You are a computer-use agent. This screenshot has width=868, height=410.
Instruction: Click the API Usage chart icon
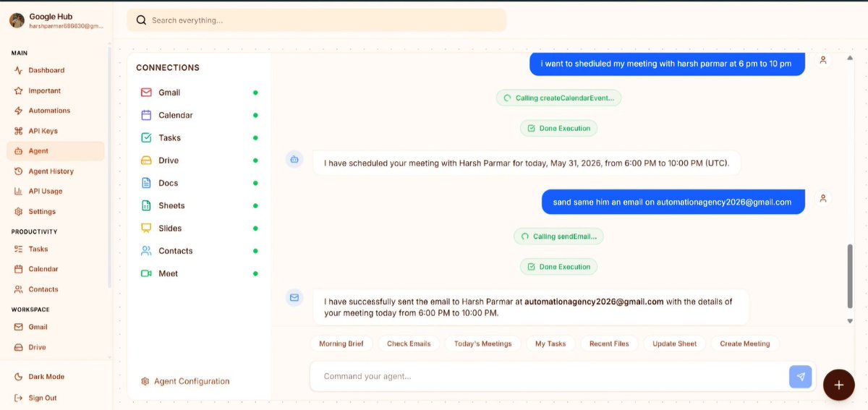(19, 191)
